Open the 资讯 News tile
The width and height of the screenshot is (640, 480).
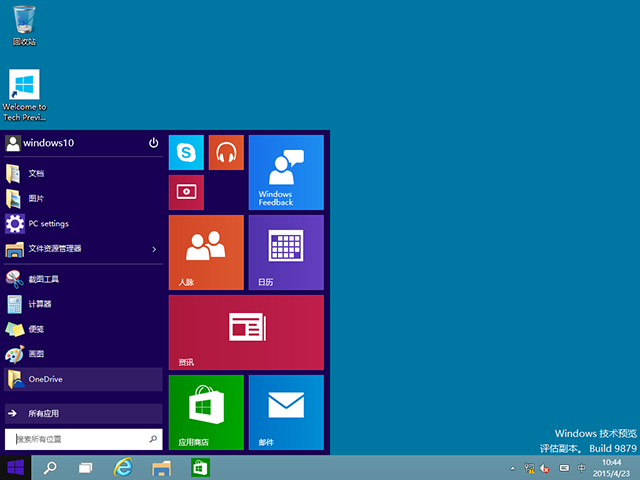(246, 332)
